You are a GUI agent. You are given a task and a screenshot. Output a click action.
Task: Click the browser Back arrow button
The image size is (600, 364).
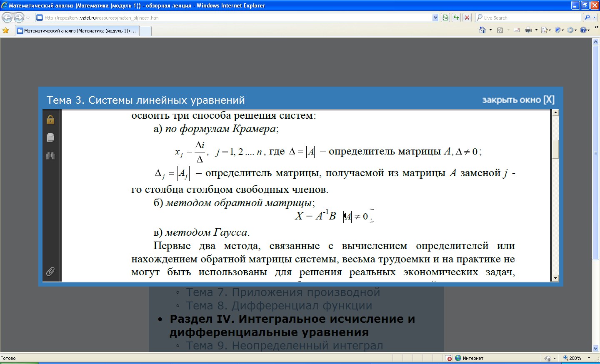7,17
